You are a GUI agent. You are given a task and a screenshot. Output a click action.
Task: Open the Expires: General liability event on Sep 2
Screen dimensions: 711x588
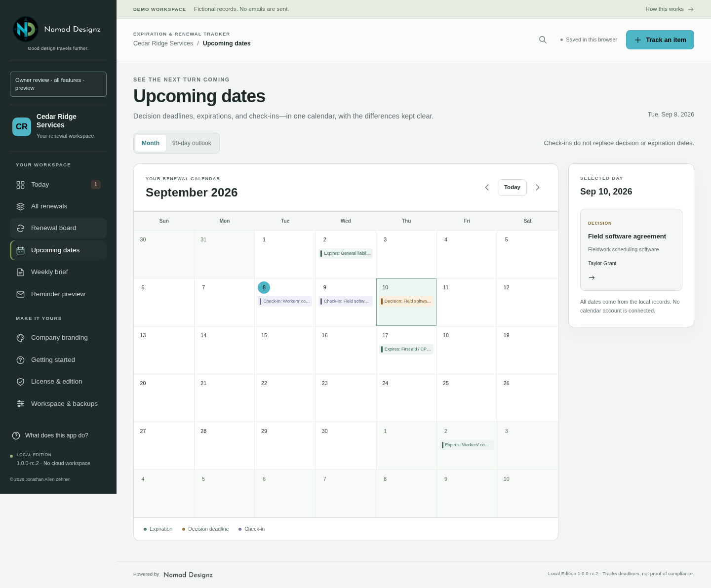click(x=346, y=253)
